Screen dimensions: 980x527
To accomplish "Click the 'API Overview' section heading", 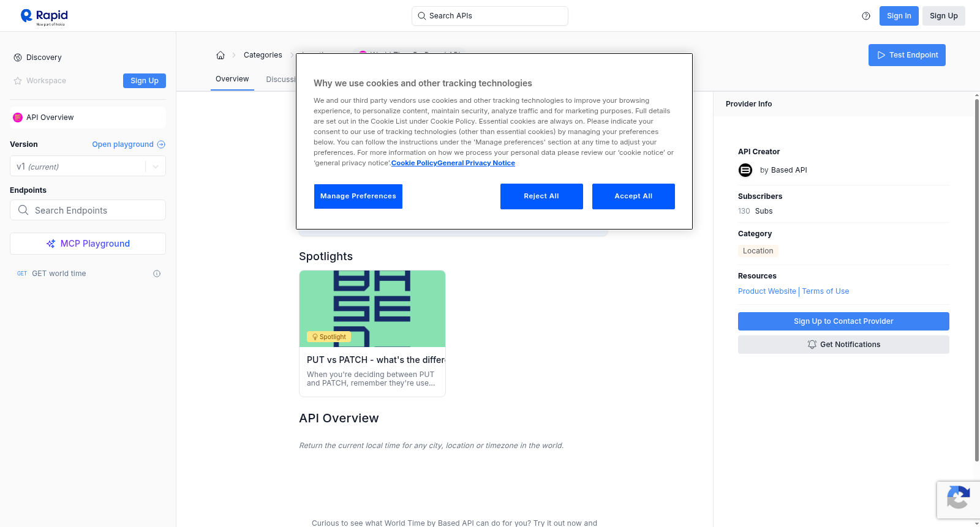I will tap(339, 418).
